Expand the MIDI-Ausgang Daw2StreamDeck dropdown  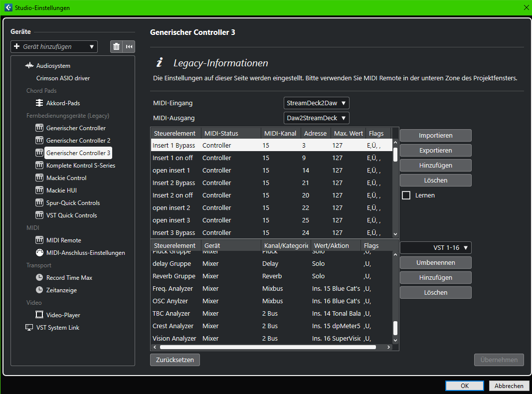point(316,118)
